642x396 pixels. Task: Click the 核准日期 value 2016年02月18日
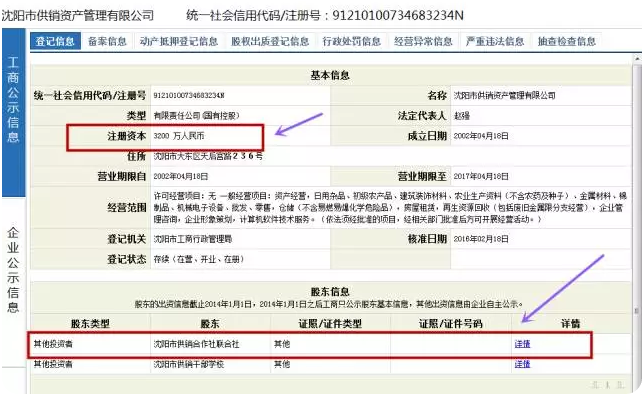(481, 239)
